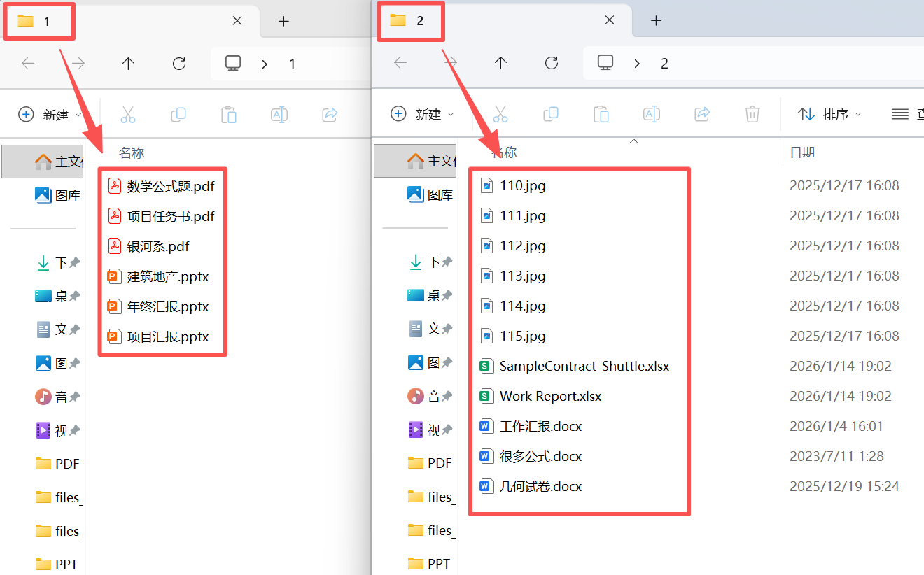Open the PPT folder in window 1 sidebar
Image resolution: width=924 pixels, height=575 pixels.
[66, 564]
